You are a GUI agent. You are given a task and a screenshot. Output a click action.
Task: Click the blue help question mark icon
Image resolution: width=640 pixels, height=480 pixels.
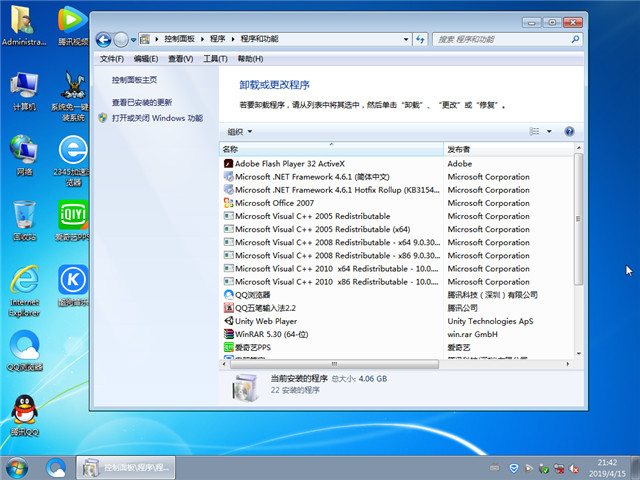click(x=569, y=131)
